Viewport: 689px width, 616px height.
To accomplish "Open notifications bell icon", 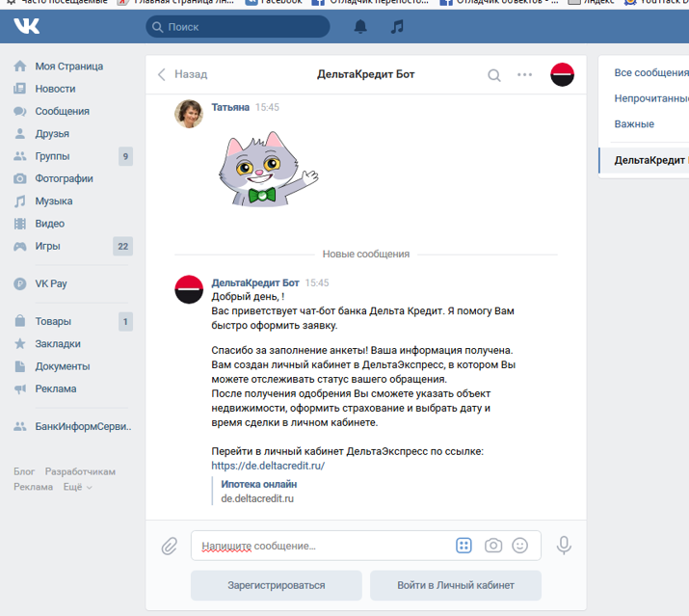I will point(360,27).
